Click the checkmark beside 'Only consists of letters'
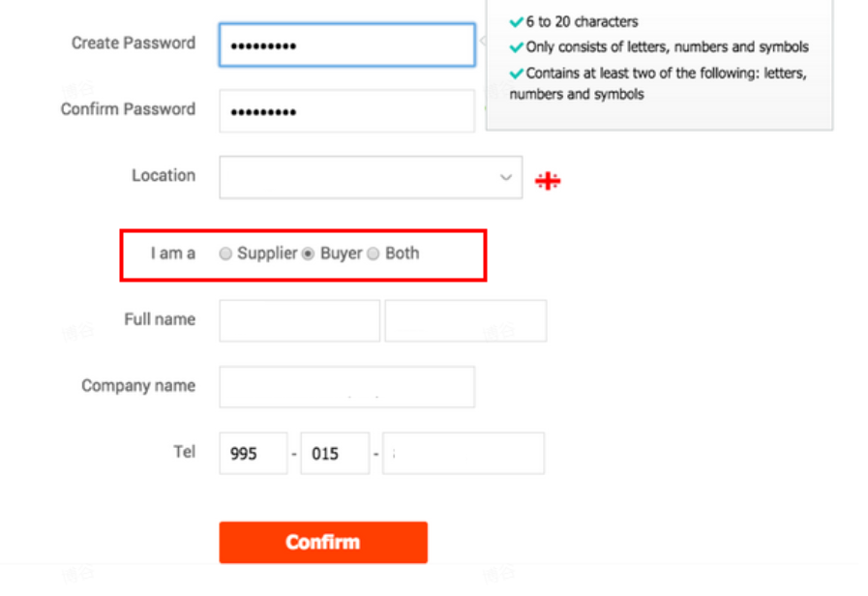Image resolution: width=868 pixels, height=596 pixels. (x=517, y=46)
